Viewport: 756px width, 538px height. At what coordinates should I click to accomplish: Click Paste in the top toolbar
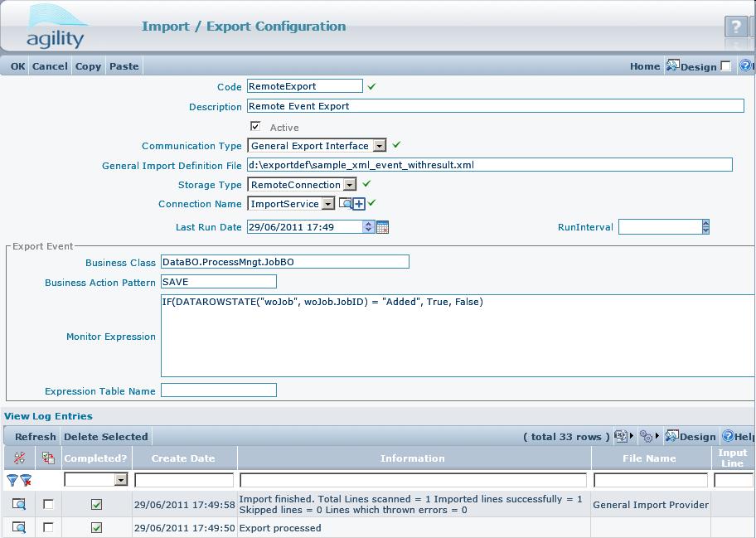(x=124, y=66)
